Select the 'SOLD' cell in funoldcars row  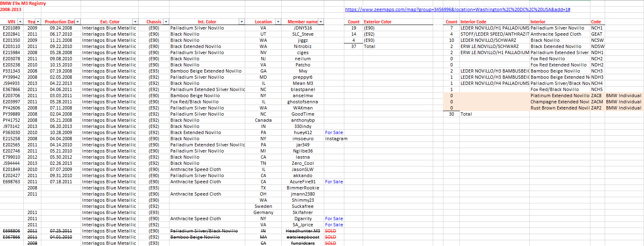330,243
